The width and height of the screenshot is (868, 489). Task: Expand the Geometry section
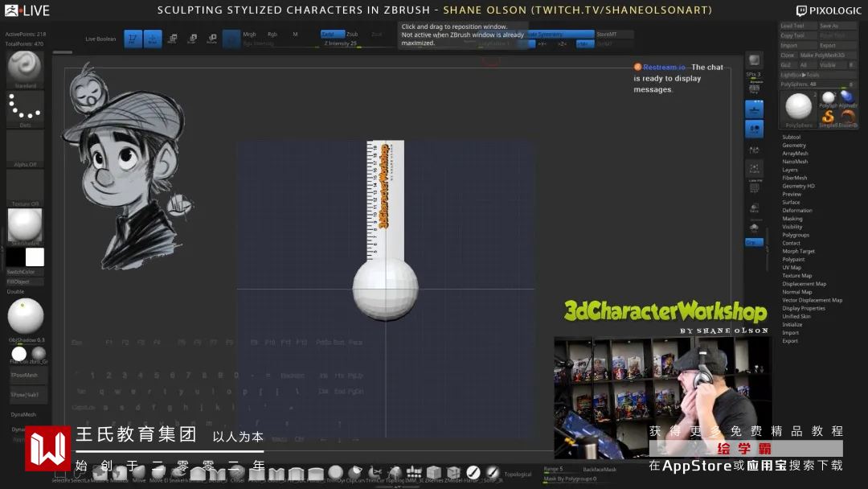[x=794, y=145]
